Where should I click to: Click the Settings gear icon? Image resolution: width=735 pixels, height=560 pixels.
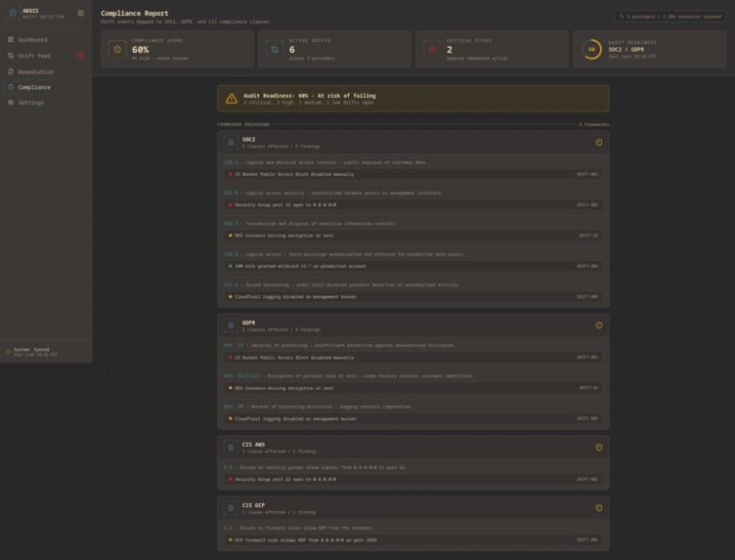(x=11, y=103)
